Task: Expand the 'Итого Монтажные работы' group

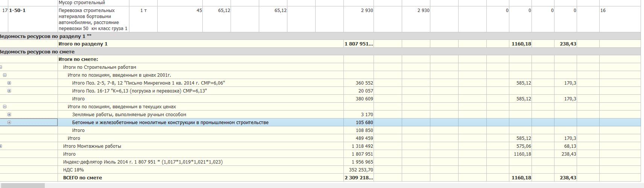Action: 1,146
